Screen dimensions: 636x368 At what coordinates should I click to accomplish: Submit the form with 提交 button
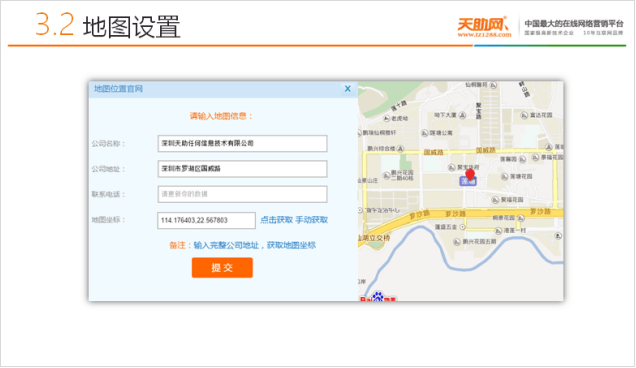click(x=222, y=268)
